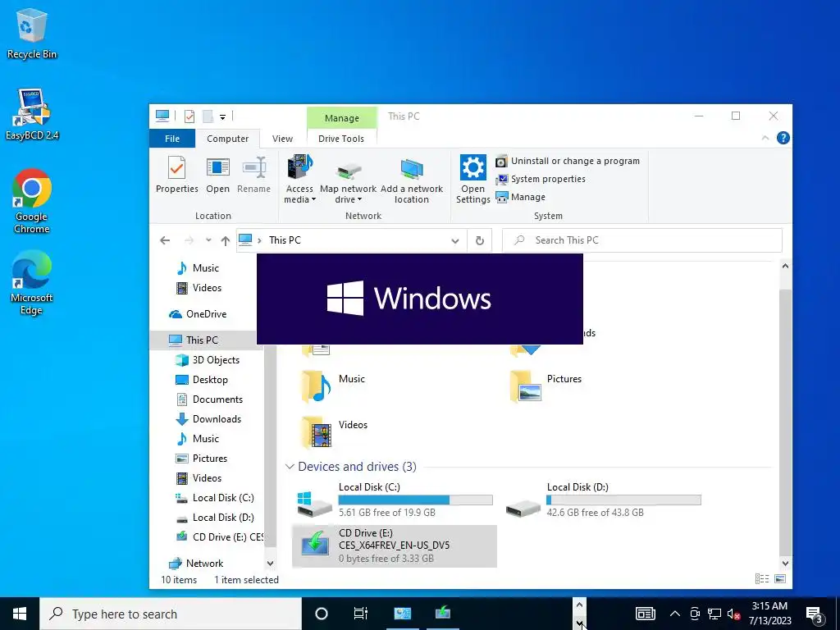
Task: Open the Windows Start menu
Action: [20, 614]
